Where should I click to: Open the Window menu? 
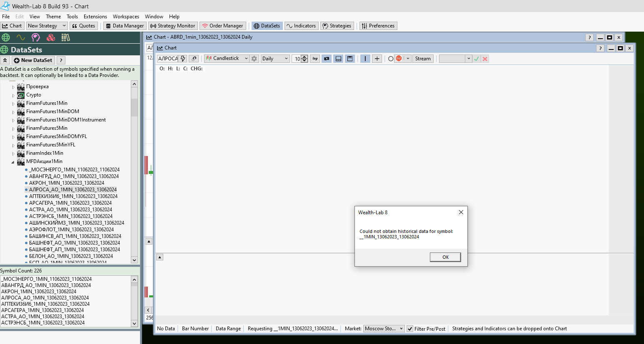tap(154, 17)
